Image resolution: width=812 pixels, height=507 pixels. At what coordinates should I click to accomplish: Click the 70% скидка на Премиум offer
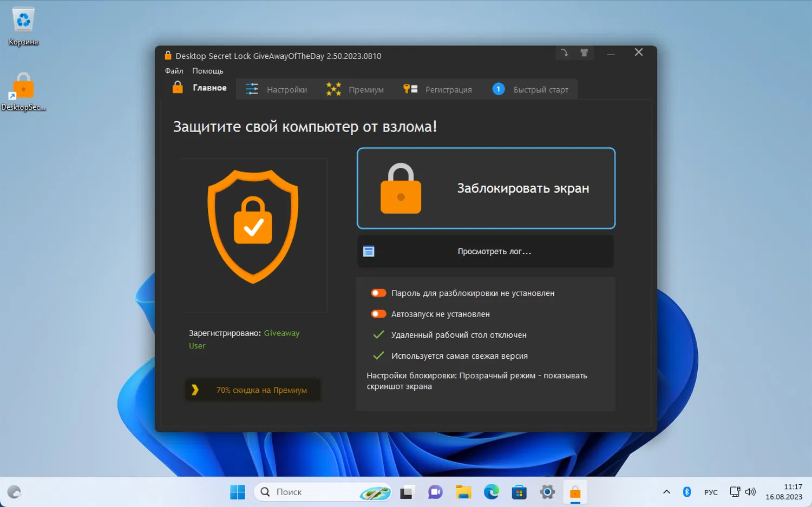pyautogui.click(x=253, y=390)
